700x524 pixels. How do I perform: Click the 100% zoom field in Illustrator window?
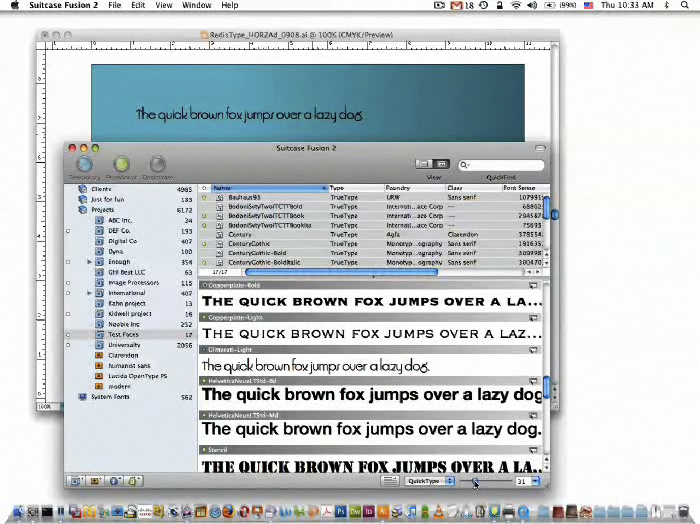(x=44, y=407)
